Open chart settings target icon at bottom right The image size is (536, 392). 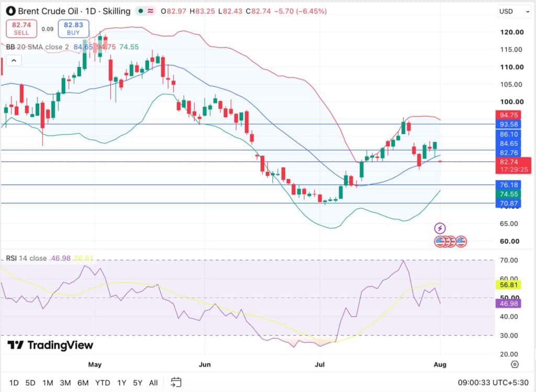click(x=515, y=365)
